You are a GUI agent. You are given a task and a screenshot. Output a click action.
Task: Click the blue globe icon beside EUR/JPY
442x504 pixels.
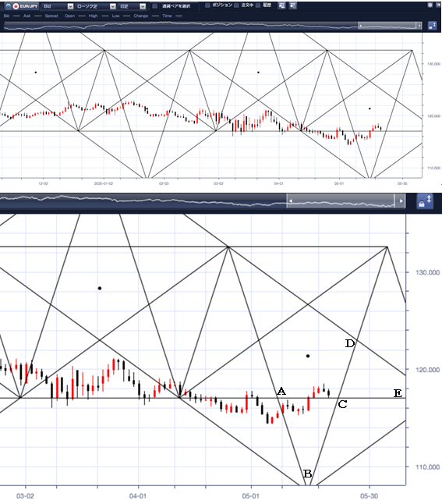(8, 6)
